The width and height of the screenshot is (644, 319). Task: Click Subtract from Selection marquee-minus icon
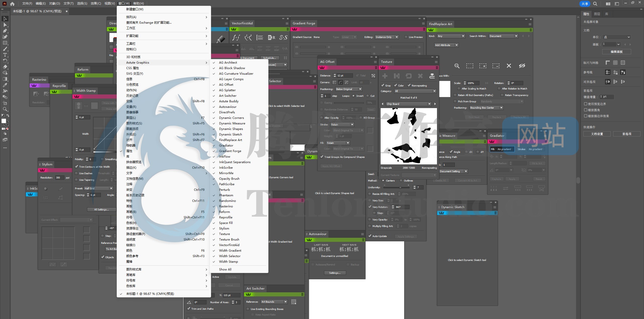tap(496, 66)
